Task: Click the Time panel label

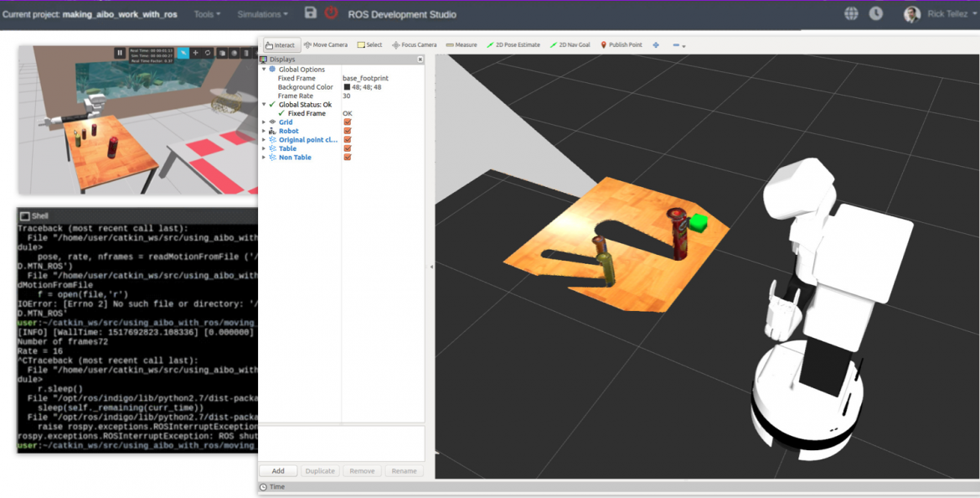Action: (277, 487)
